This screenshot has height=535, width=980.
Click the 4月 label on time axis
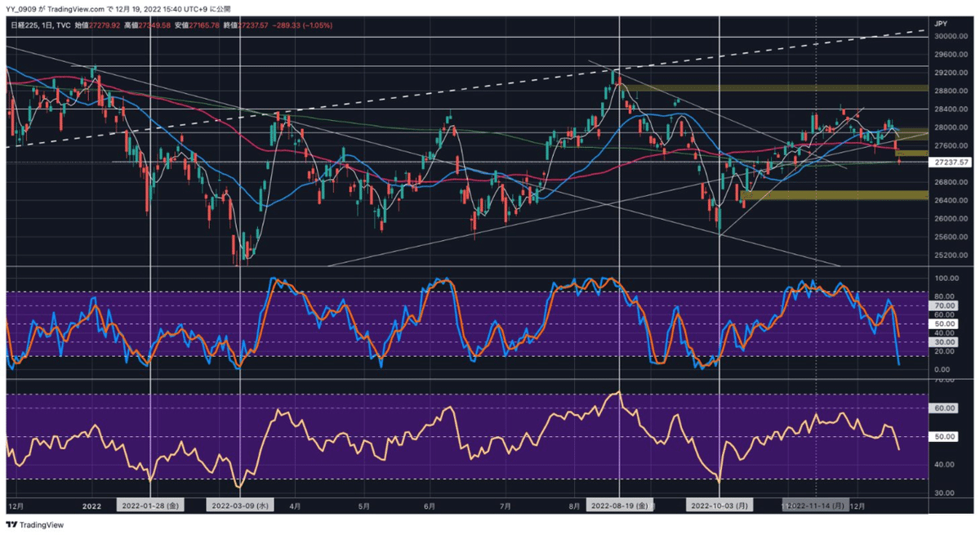pyautogui.click(x=292, y=506)
